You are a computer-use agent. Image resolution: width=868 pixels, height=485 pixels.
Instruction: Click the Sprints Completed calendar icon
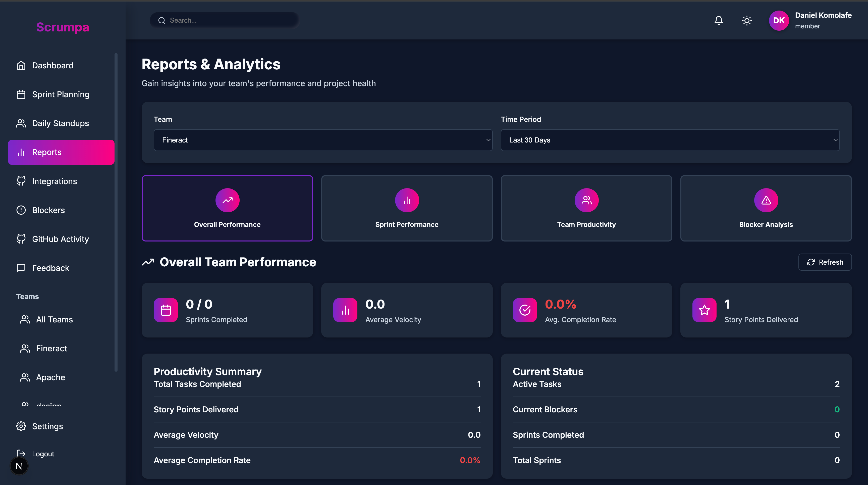[166, 310]
